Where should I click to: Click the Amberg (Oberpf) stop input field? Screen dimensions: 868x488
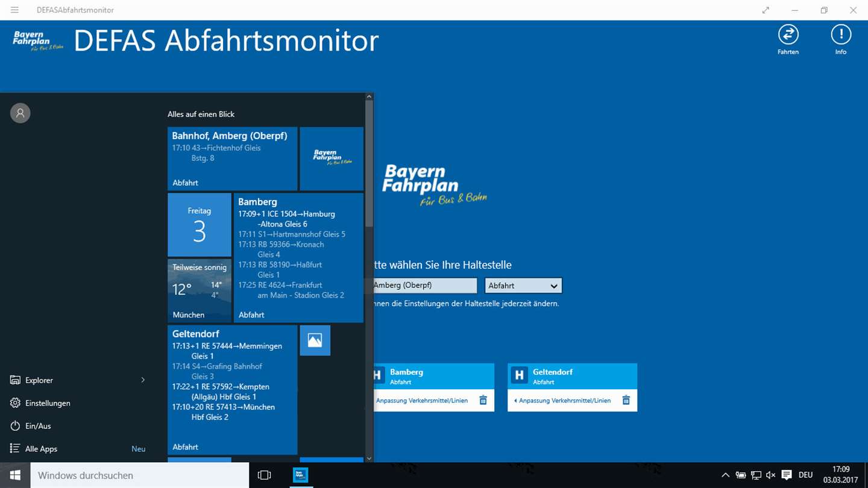(x=425, y=286)
